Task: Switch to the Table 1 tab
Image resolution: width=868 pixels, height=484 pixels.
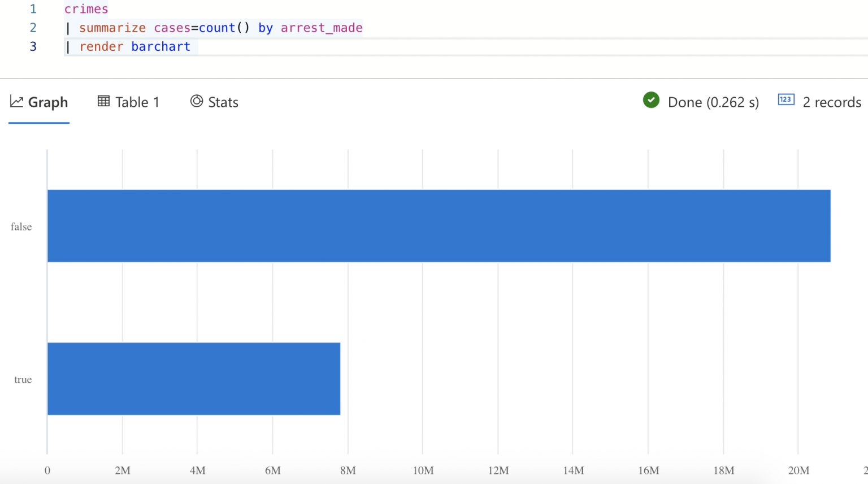Action: coord(136,102)
